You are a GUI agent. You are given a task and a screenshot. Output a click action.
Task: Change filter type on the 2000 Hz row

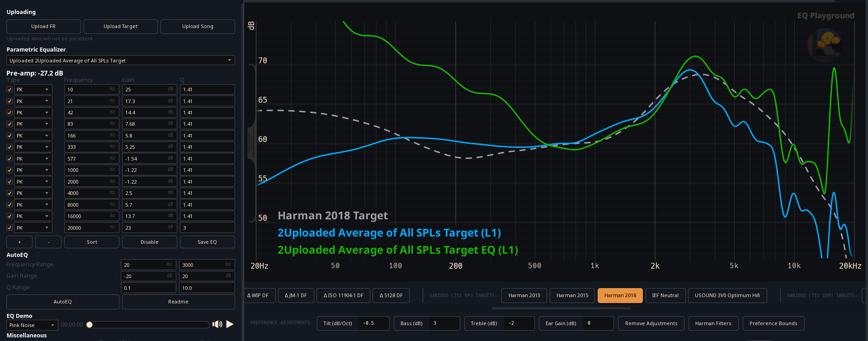click(x=33, y=182)
